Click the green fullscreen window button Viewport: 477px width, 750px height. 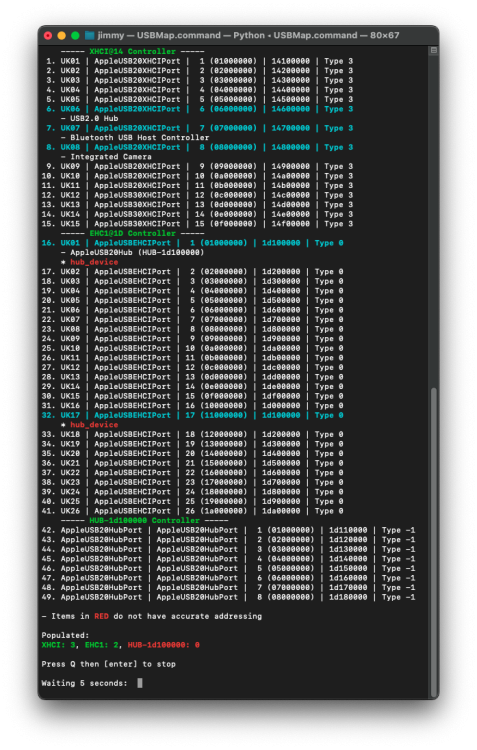pos(75,35)
